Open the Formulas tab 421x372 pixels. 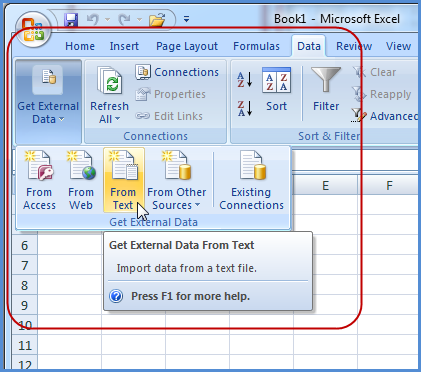256,46
